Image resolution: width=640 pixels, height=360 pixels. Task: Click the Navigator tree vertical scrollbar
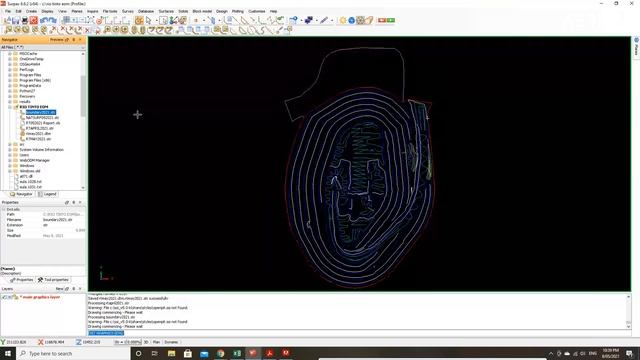click(x=83, y=96)
